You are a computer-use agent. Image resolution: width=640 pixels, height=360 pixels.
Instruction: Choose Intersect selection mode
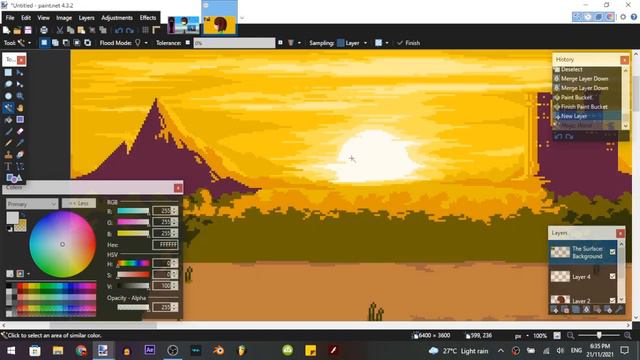(77, 43)
